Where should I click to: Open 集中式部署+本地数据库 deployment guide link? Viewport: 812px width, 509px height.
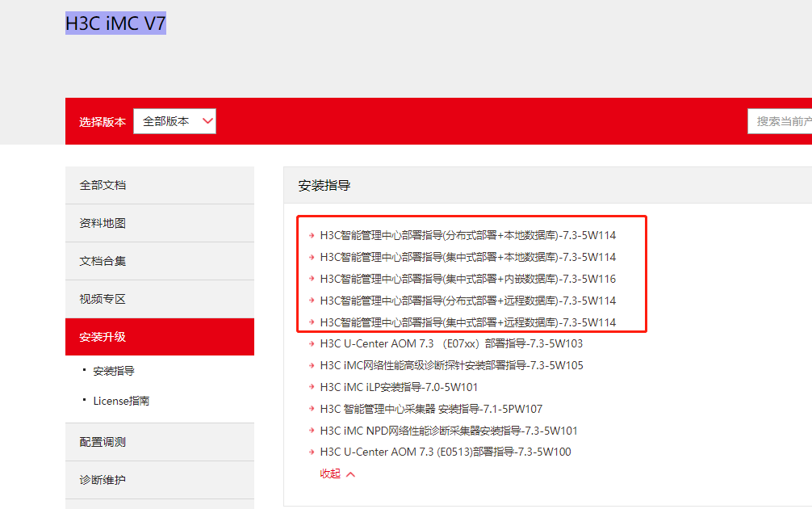coord(467,257)
